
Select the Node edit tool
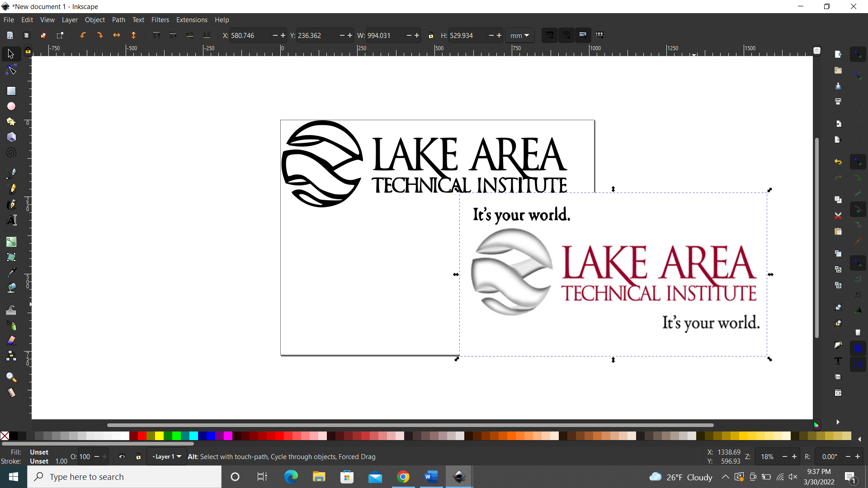point(11,70)
